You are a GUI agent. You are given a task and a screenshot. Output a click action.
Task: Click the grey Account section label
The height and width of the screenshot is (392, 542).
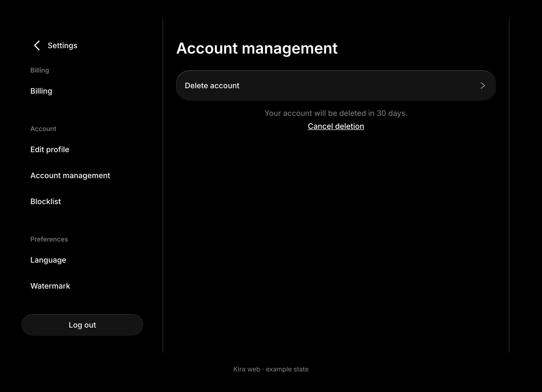click(43, 129)
